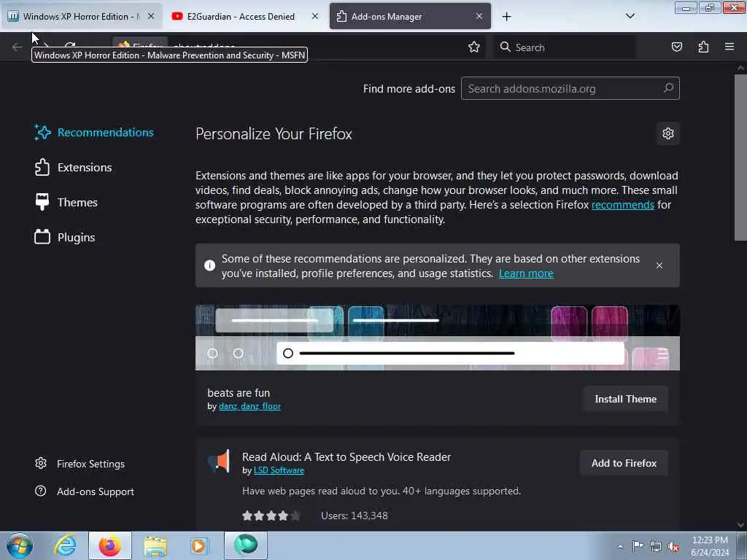Switch to E2Guardian Access Denied tab
This screenshot has height=560, width=747.
(241, 17)
